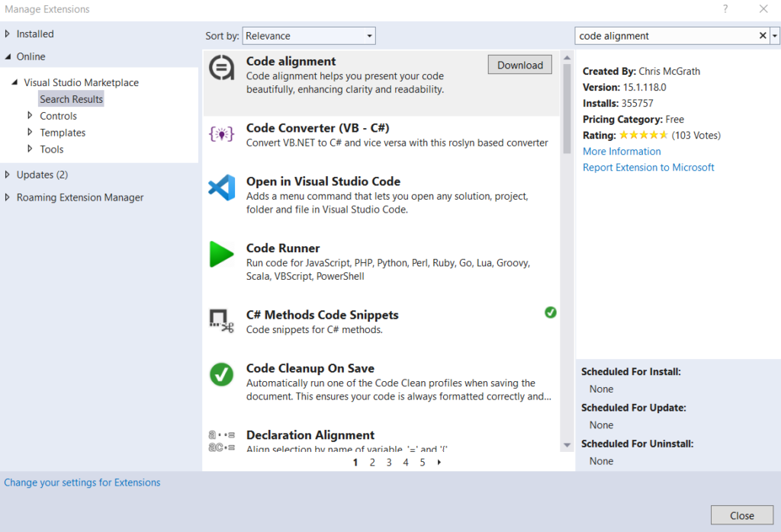Click the Code alignment title text
Image resolution: width=781 pixels, height=532 pixels.
[x=291, y=61]
